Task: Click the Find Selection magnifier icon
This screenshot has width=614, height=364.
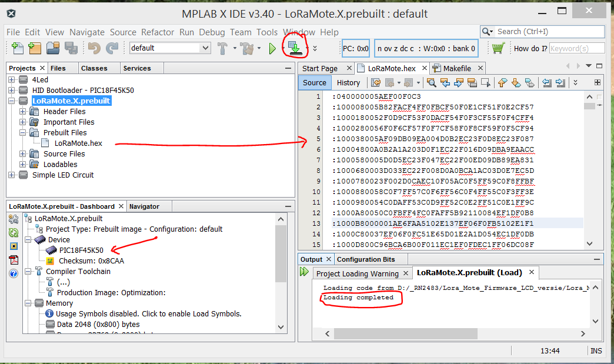Action: pyautogui.click(x=432, y=82)
